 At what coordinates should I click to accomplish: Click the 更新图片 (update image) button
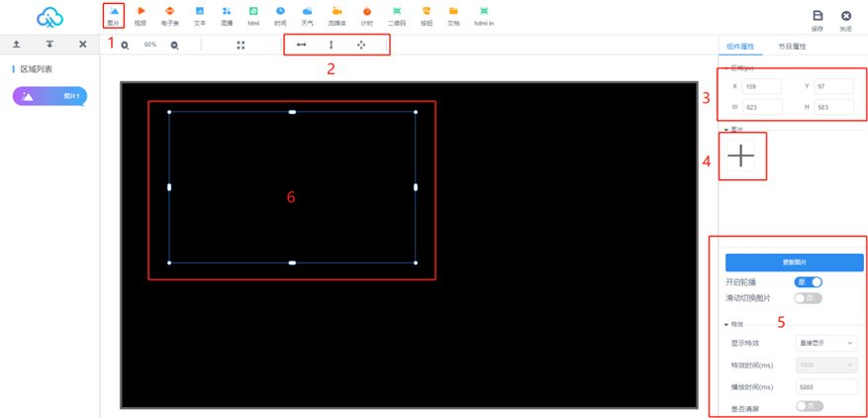pos(794,262)
